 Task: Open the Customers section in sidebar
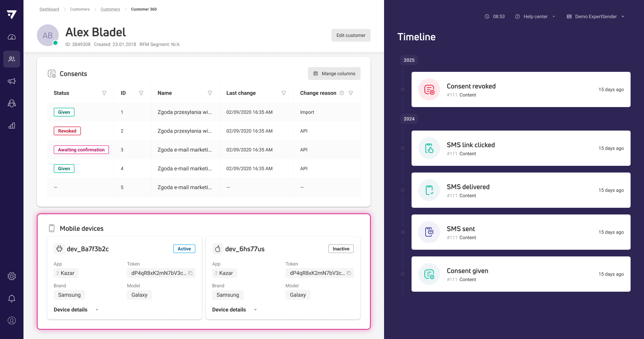[12, 59]
